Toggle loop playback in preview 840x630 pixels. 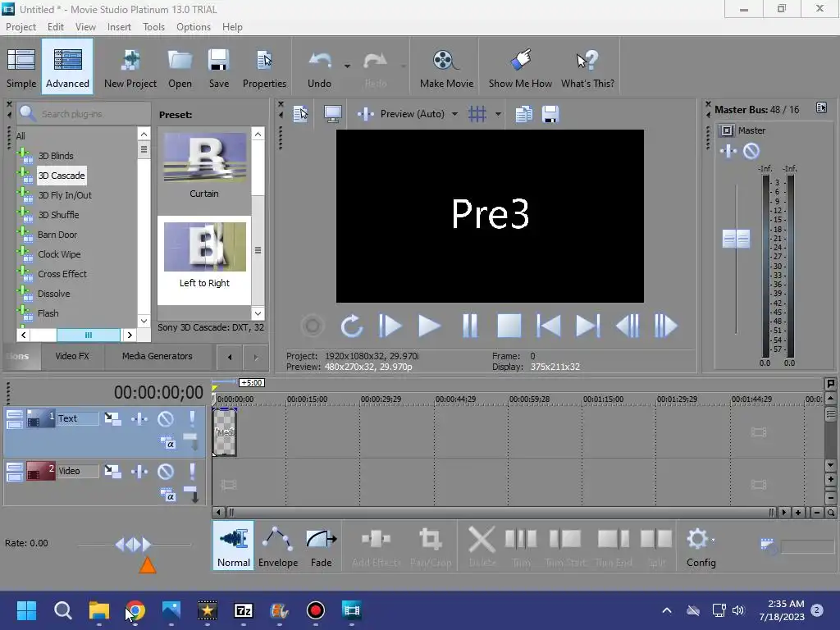(x=351, y=326)
